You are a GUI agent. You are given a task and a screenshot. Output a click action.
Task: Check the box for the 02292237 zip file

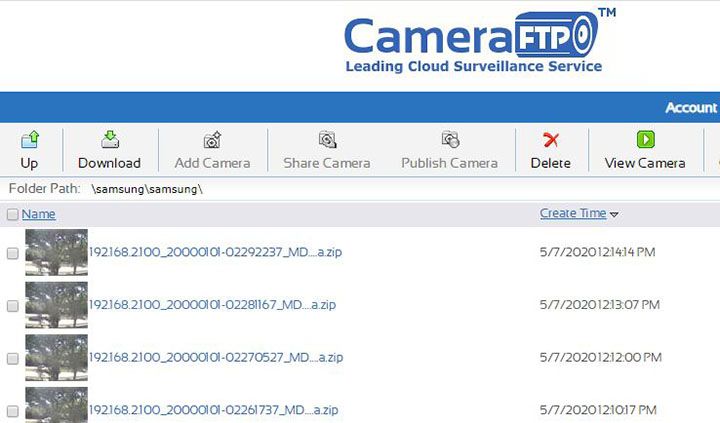pyautogui.click(x=13, y=254)
